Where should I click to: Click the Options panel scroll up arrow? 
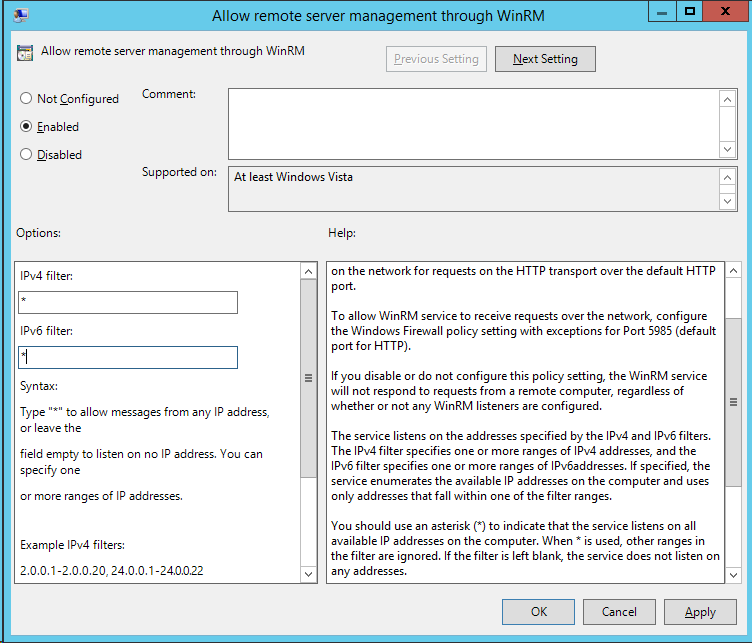(308, 271)
